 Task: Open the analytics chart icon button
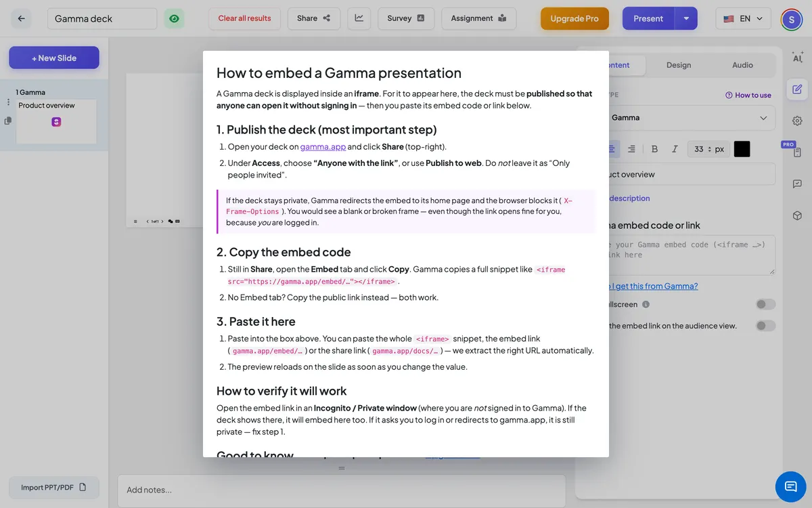[359, 18]
